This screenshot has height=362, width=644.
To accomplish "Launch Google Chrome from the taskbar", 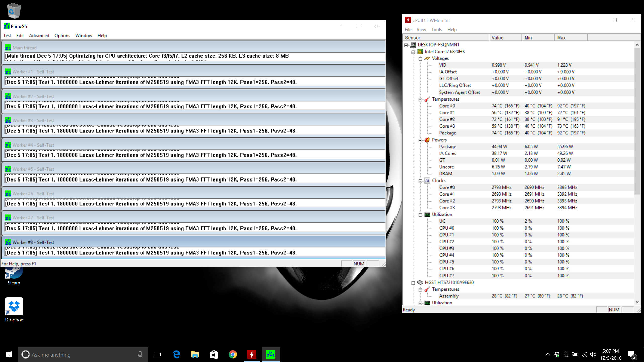I will point(233,354).
